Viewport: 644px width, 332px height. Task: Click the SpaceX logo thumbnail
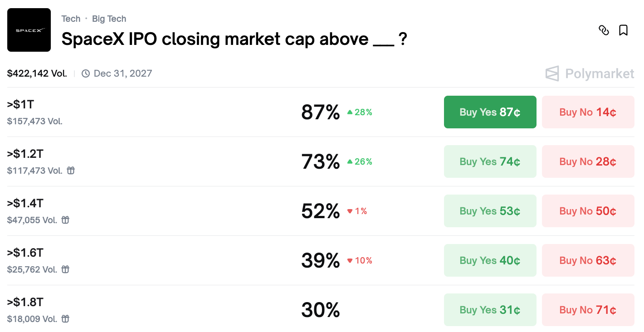[x=29, y=30]
